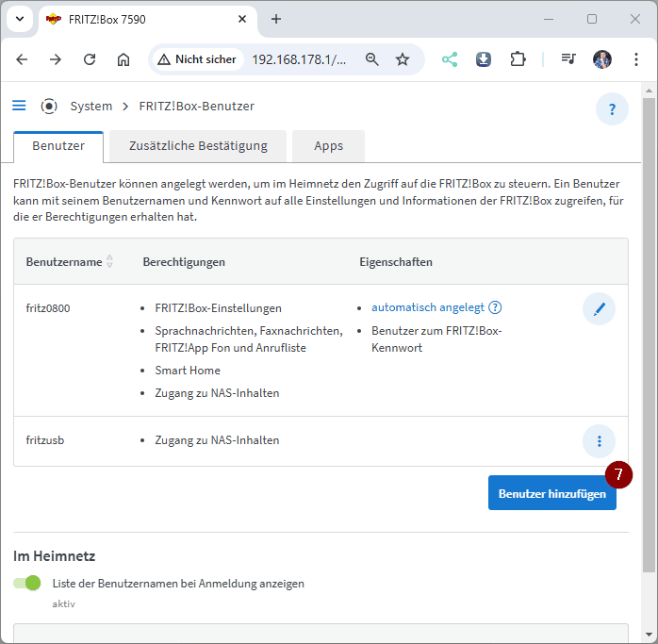658x644 pixels.
Task: Click the help question mark icon
Action: 612,109
